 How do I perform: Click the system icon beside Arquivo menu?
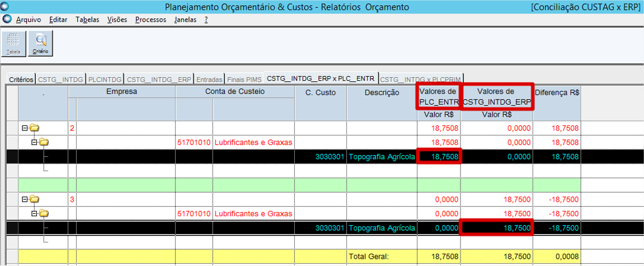click(7, 19)
